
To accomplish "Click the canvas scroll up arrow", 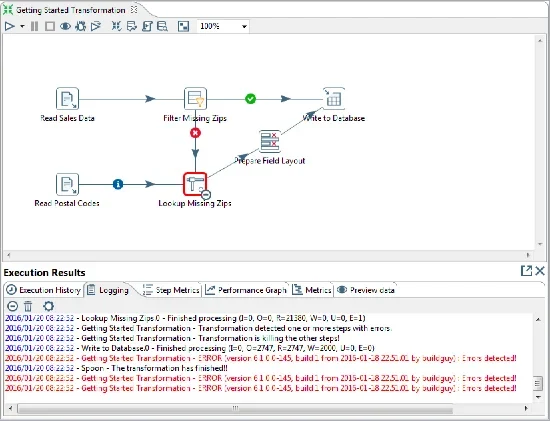I will tap(540, 40).
